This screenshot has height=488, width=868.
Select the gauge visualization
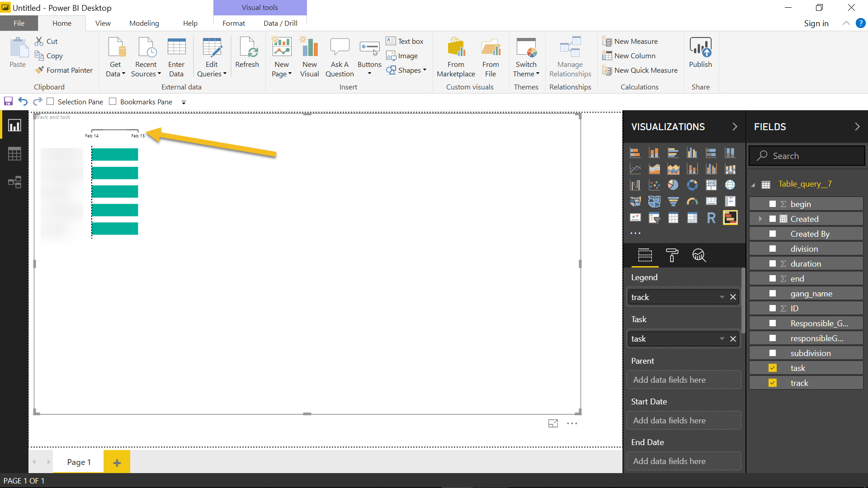pyautogui.click(x=692, y=202)
